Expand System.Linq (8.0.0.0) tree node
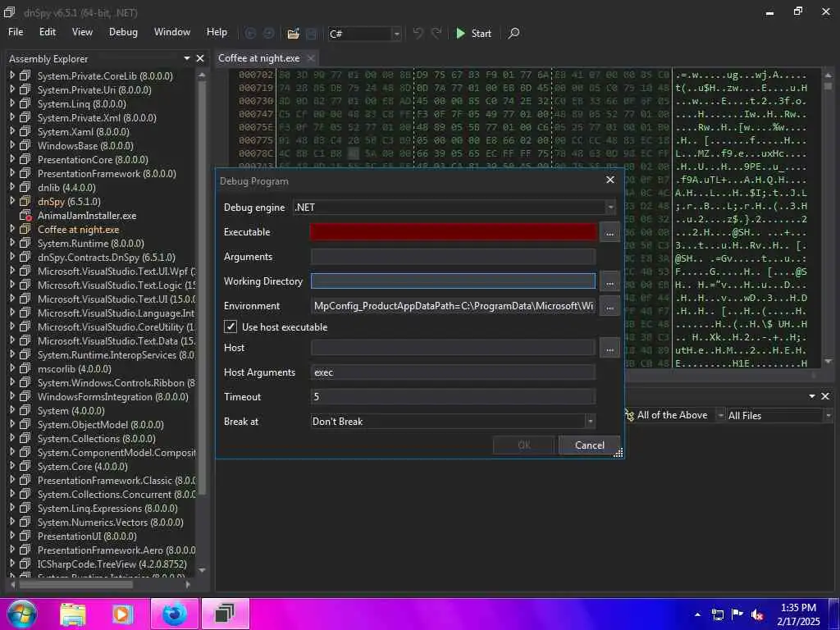The height and width of the screenshot is (630, 840). click(12, 104)
